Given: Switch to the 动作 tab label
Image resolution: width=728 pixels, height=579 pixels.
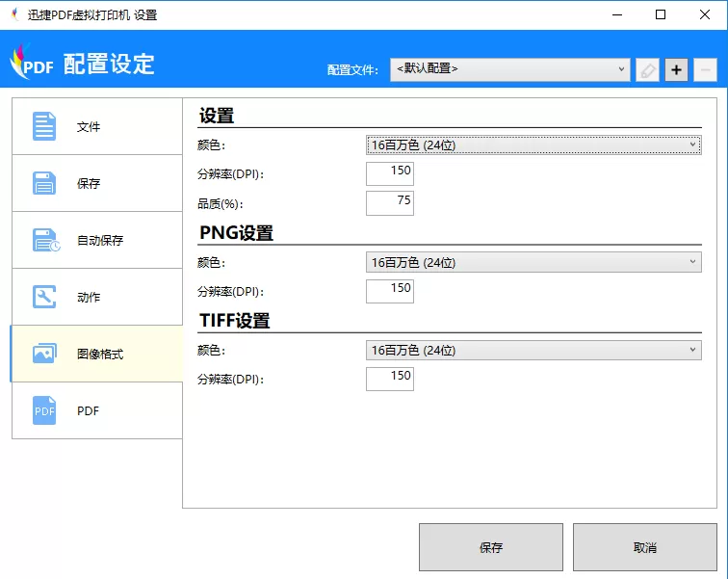Looking at the screenshot, I should point(89,297).
